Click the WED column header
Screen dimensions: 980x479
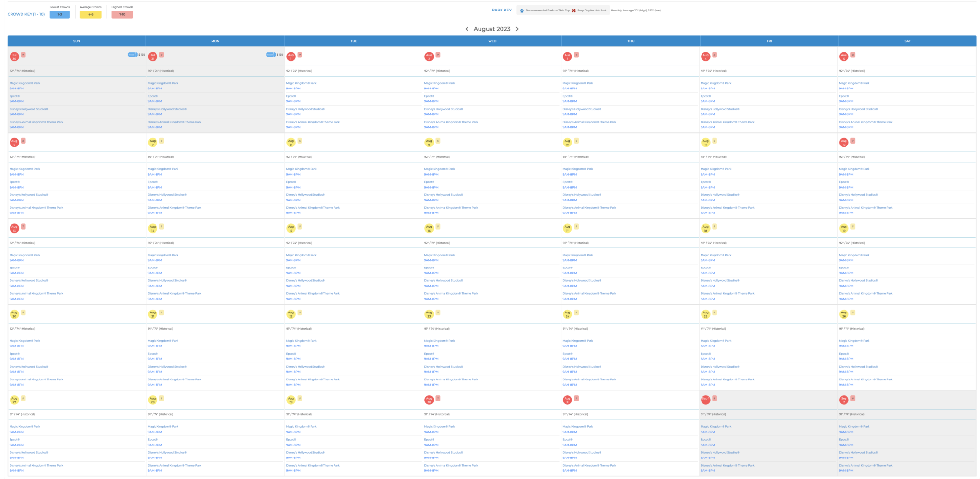coord(492,41)
